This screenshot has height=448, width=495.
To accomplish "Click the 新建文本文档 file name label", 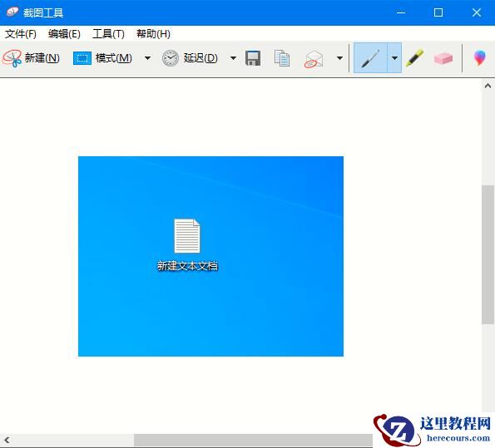I will point(187,266).
